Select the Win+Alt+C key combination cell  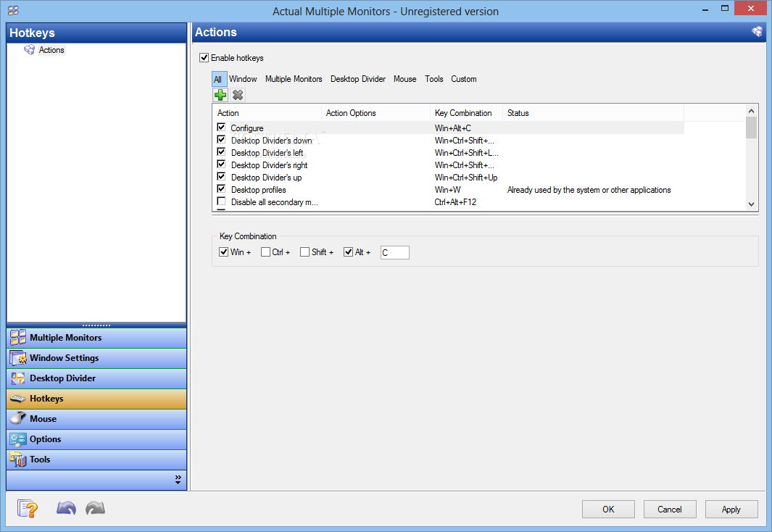pos(452,128)
